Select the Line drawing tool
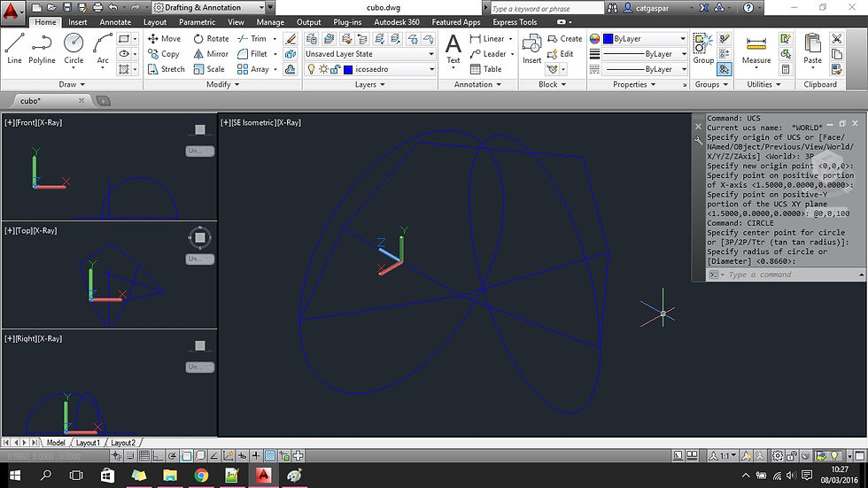The image size is (868, 488). 14,49
